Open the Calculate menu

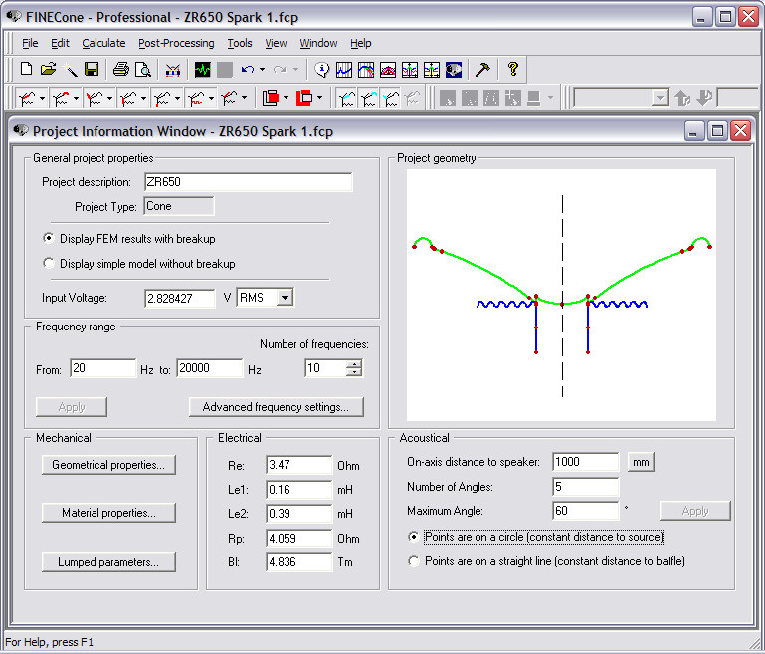pos(103,43)
